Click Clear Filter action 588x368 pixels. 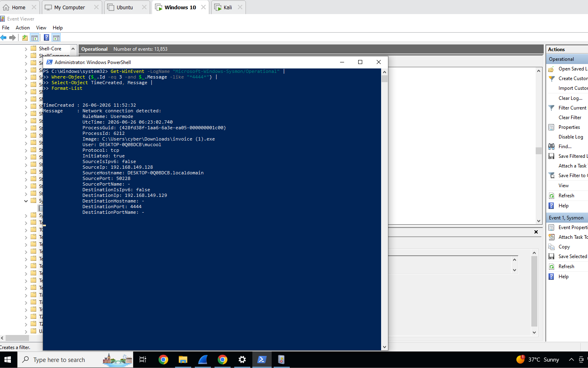coord(570,118)
